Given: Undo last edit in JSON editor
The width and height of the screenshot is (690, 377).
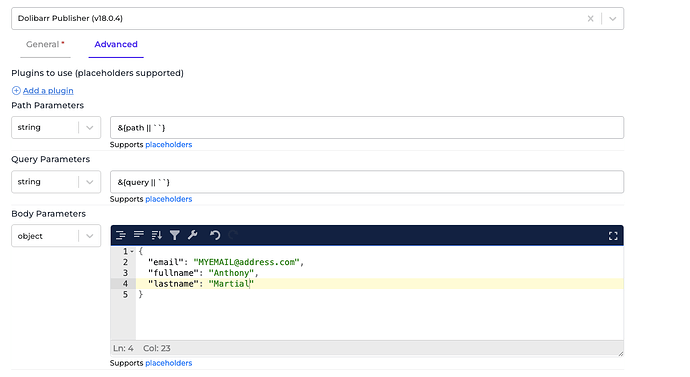Looking at the screenshot, I should [215, 235].
